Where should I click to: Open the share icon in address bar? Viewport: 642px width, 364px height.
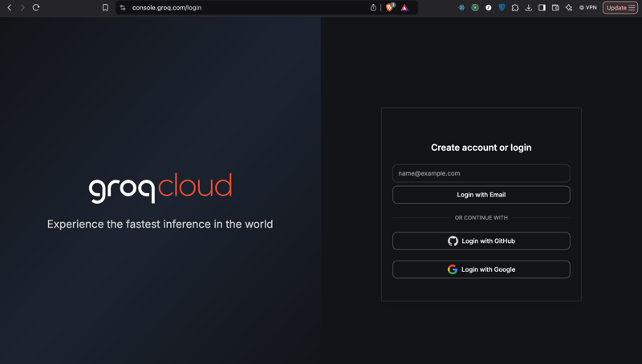(x=373, y=7)
